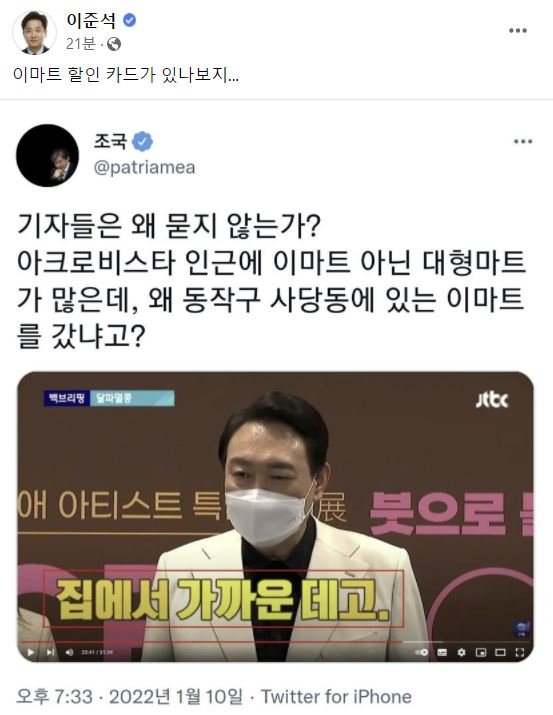The height and width of the screenshot is (715, 553).
Task: Play the embedded JTBC video
Action: point(31,652)
